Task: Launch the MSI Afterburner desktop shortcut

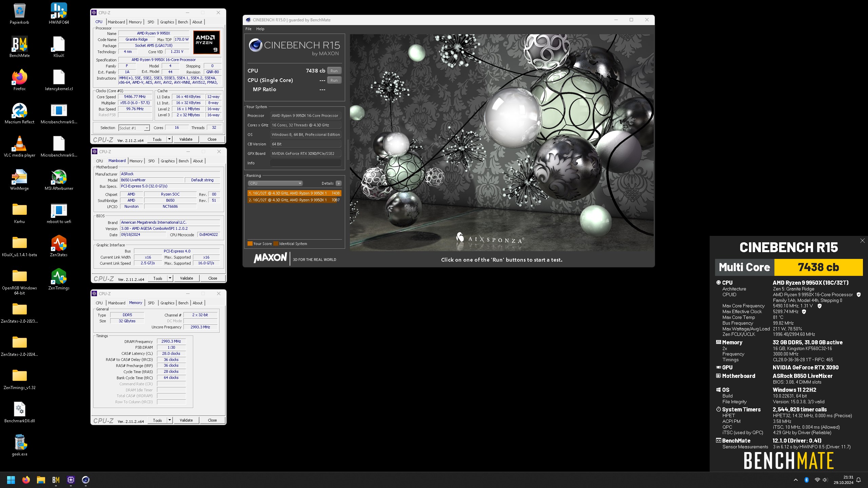Action: [x=59, y=180]
